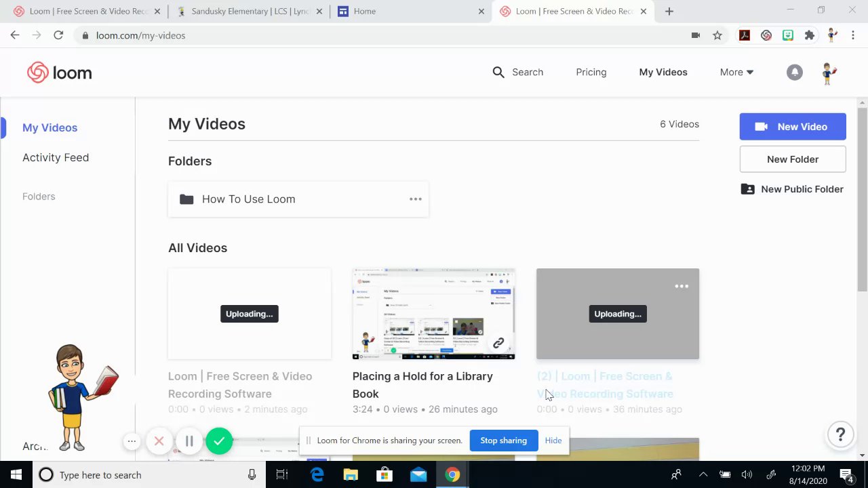The height and width of the screenshot is (488, 868).
Task: Click the microphone icon in Windows search
Action: 252,474
